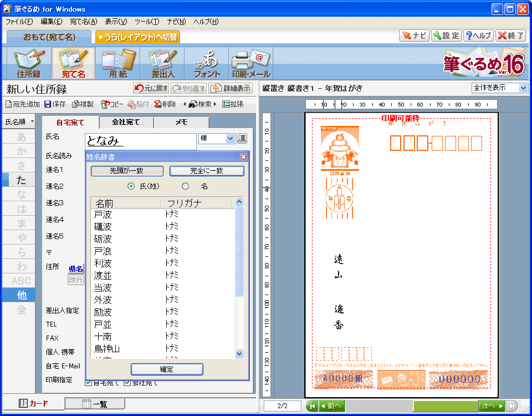Duplicate entry with 複製
Viewport: 532px width, 416px height.
coord(83,104)
